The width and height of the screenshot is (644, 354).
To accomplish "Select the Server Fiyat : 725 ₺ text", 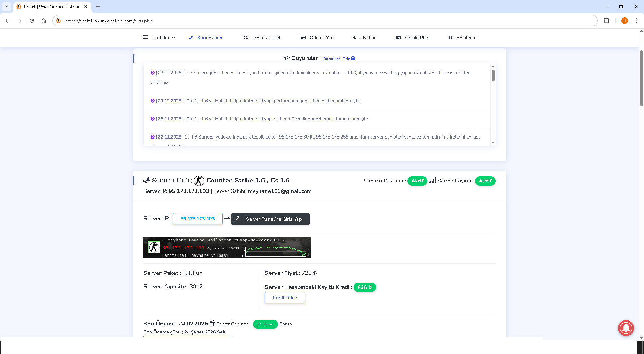I will [x=291, y=273].
